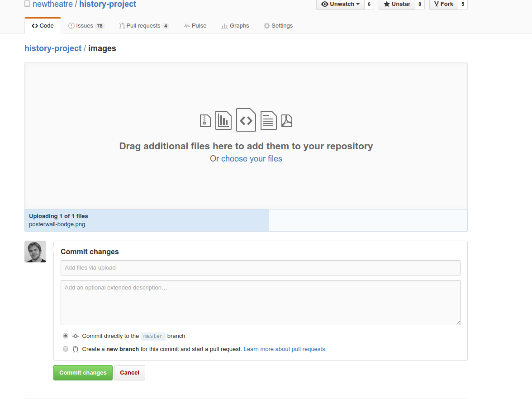Click the Uploading 1 of 1 files text
Viewport: 532px width, 399px height.
58,216
